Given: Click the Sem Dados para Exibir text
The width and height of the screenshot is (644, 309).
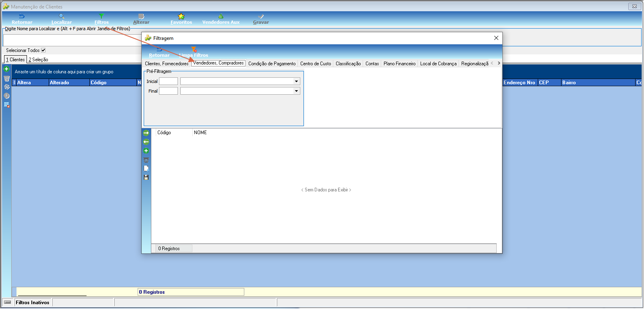Looking at the screenshot, I should 326,190.
